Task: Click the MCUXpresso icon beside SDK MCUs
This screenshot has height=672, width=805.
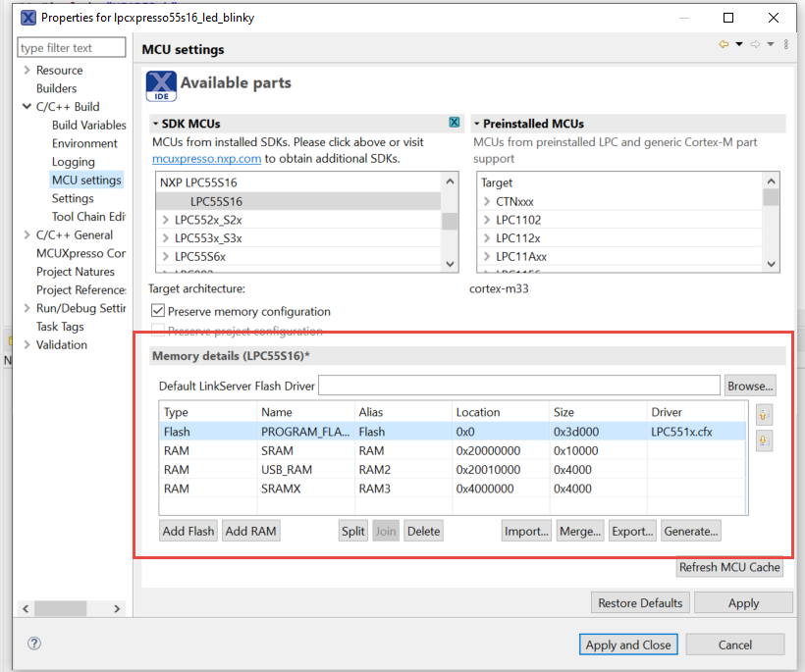Action: point(455,123)
